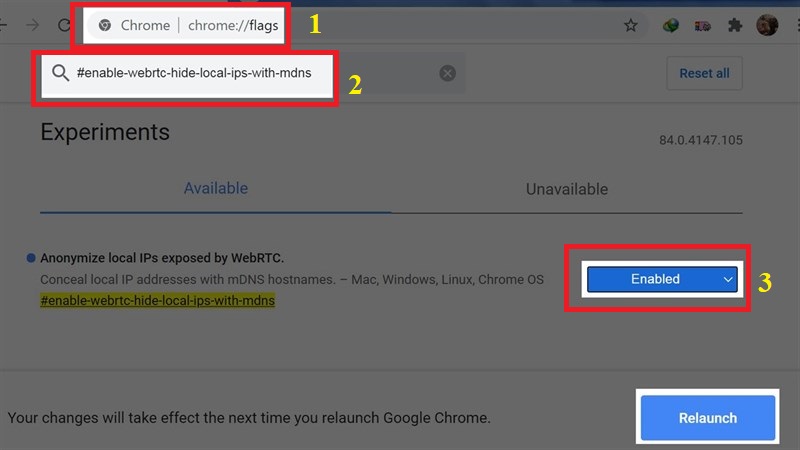Switch to the Unavailable tab
The width and height of the screenshot is (800, 450).
tap(567, 189)
